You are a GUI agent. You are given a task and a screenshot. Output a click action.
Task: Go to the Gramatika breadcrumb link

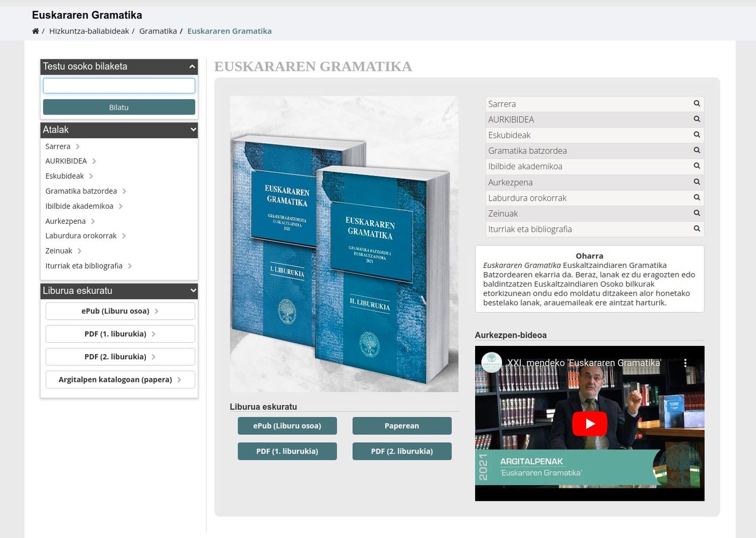tap(158, 31)
